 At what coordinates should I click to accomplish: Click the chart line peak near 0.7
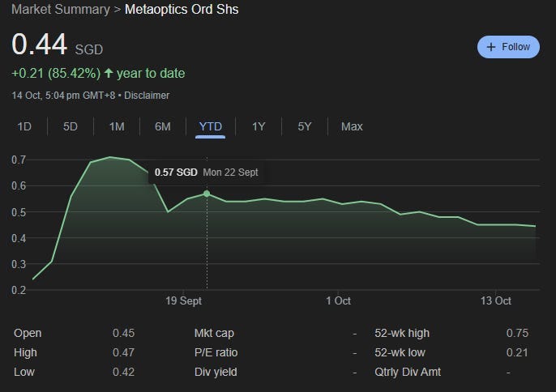[110, 157]
